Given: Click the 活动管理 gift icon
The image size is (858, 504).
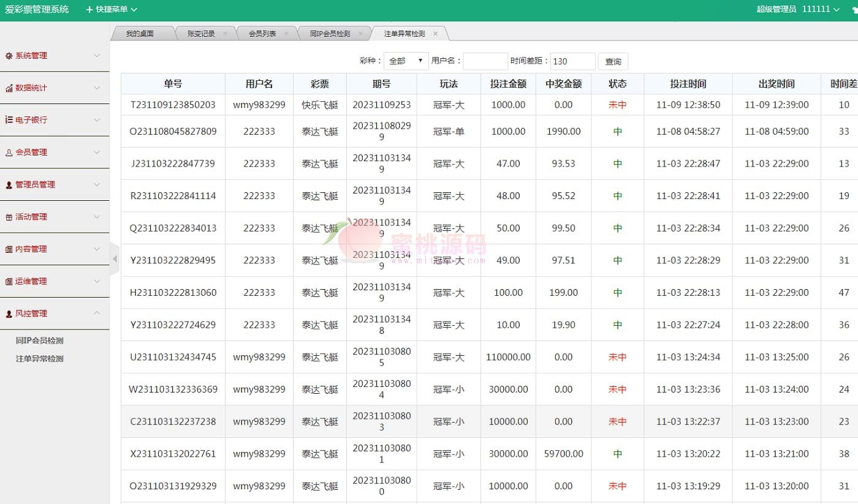Looking at the screenshot, I should (9, 217).
